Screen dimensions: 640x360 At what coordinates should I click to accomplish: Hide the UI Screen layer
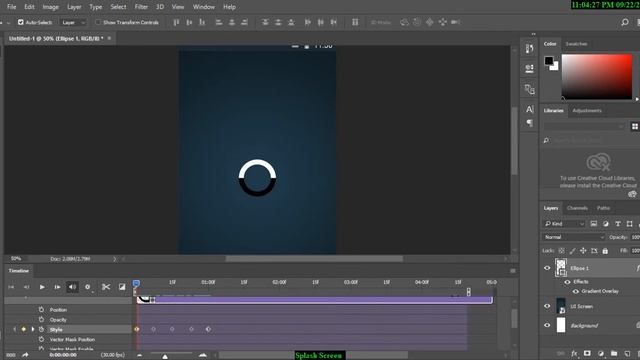(547, 306)
